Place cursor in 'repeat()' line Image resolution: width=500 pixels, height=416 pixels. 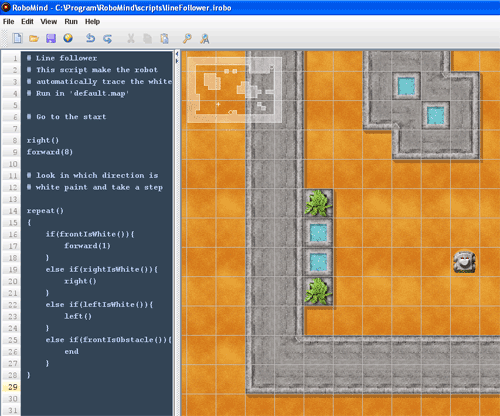click(x=45, y=211)
